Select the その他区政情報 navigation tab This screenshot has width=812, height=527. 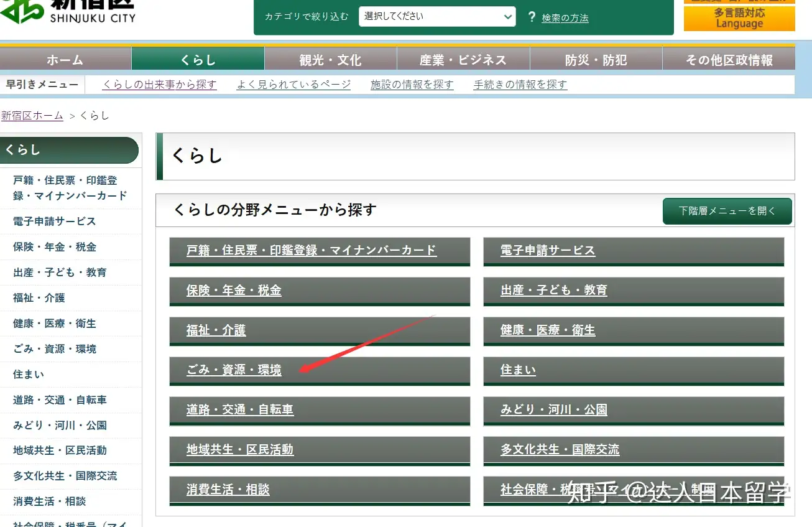tap(729, 60)
